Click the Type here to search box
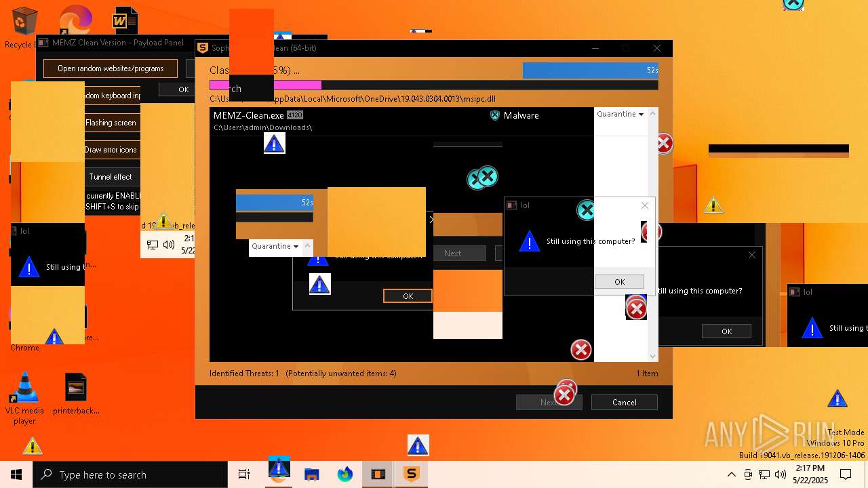868x488 pixels. 130,474
